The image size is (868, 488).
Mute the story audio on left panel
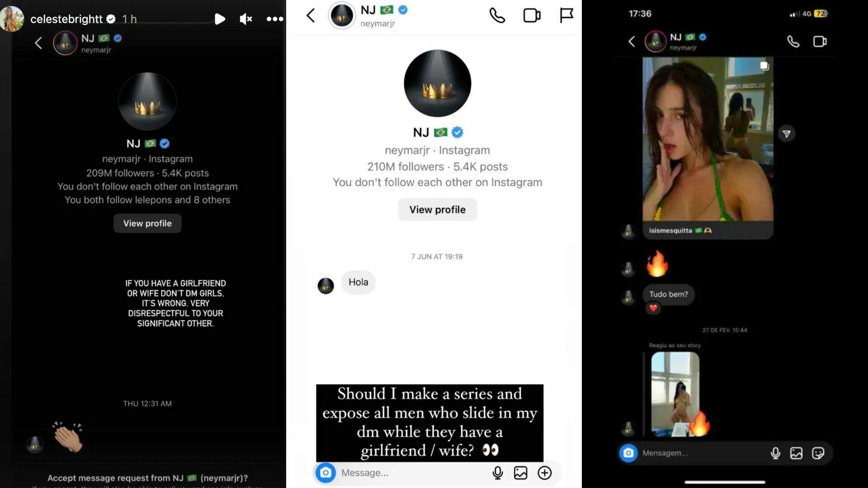pyautogui.click(x=247, y=18)
